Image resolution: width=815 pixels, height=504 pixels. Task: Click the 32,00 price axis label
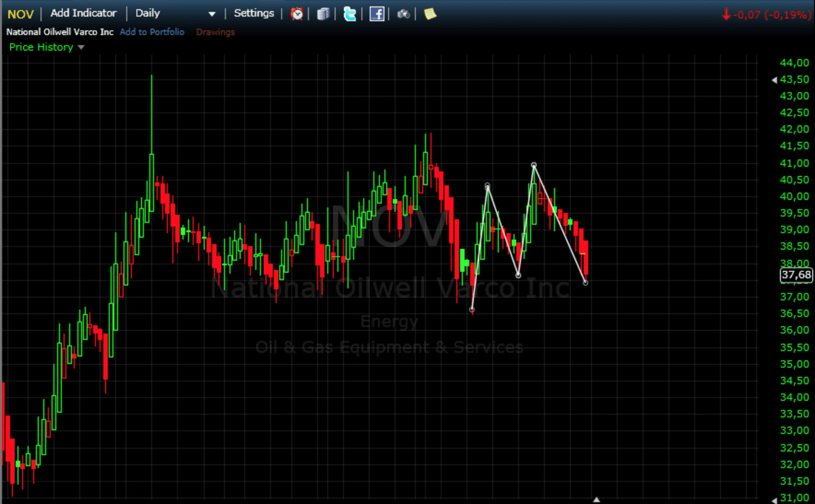click(x=794, y=464)
